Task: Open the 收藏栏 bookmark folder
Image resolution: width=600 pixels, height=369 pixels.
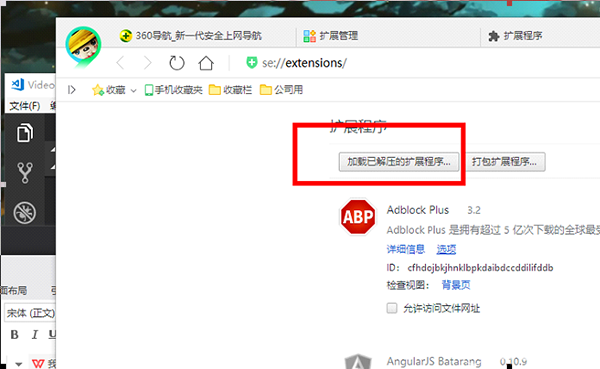Action: [230, 90]
